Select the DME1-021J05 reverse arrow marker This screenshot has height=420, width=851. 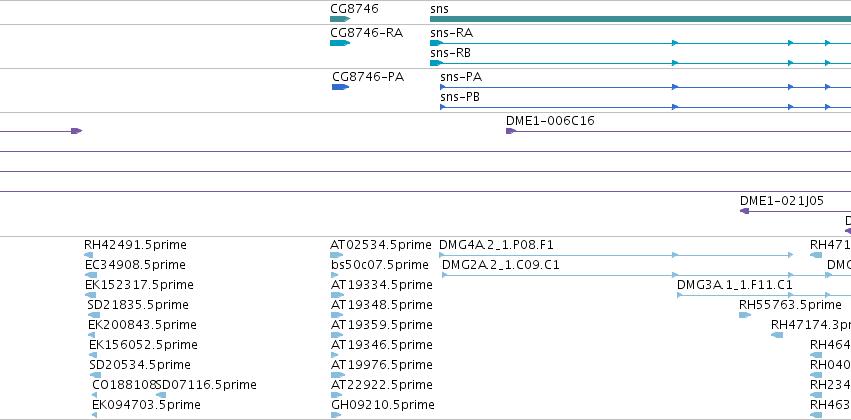click(x=745, y=211)
